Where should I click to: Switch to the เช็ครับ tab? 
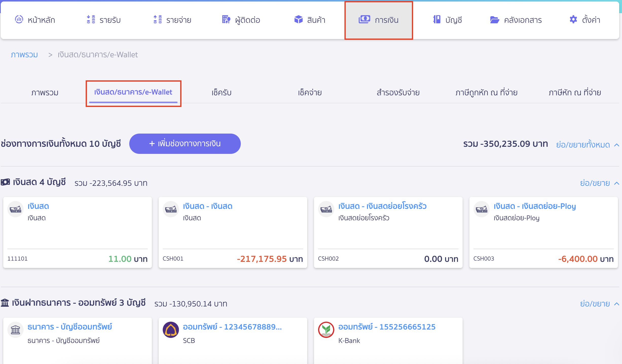222,93
